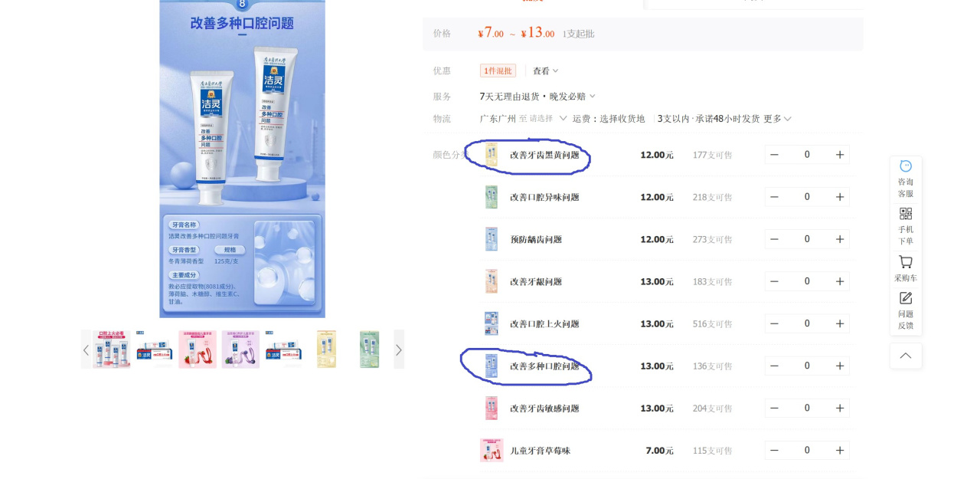Click the 1件混批 tag
This screenshot has width=980, height=479.
tap(498, 71)
